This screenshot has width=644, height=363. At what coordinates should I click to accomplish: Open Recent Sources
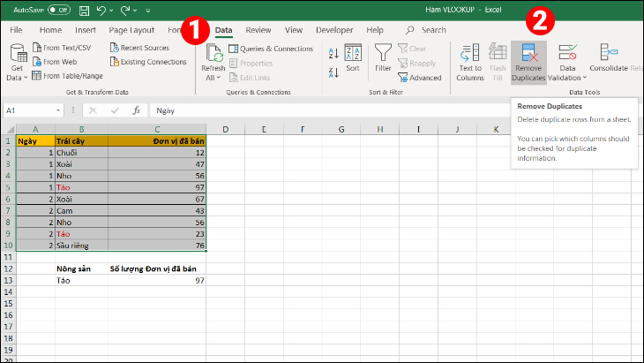click(139, 48)
